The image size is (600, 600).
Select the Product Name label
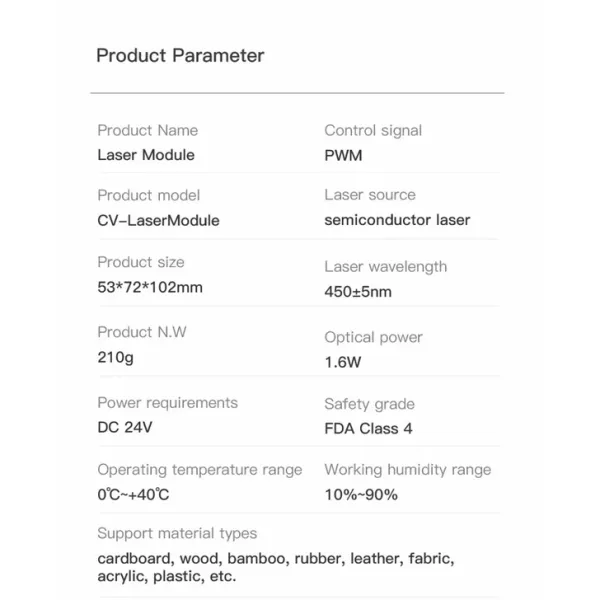pyautogui.click(x=148, y=130)
